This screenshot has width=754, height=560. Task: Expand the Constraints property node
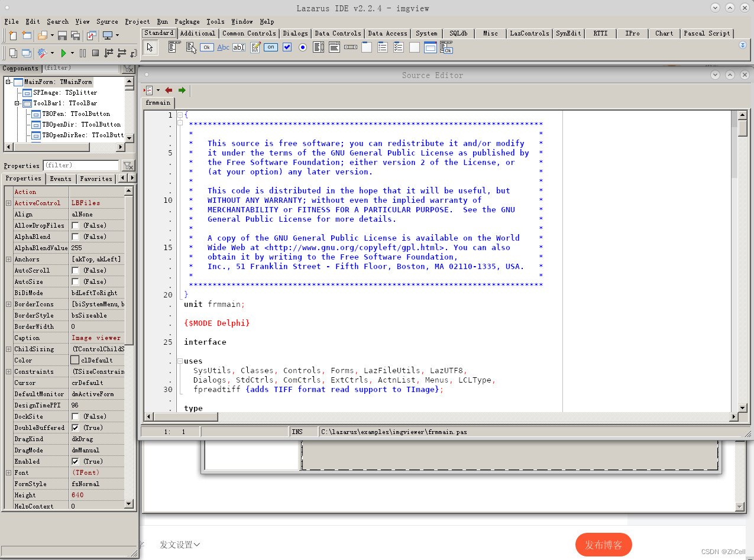click(8, 371)
